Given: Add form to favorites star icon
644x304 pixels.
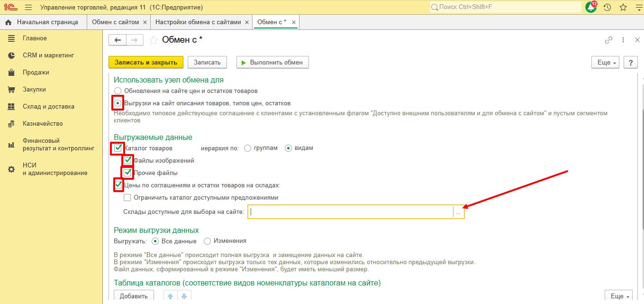Looking at the screenshot, I should coord(153,40).
